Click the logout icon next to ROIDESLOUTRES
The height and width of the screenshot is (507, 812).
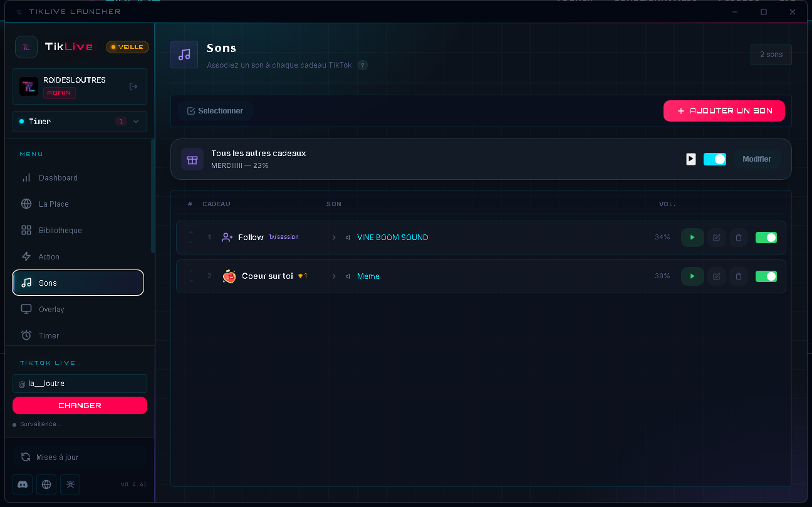tap(133, 86)
